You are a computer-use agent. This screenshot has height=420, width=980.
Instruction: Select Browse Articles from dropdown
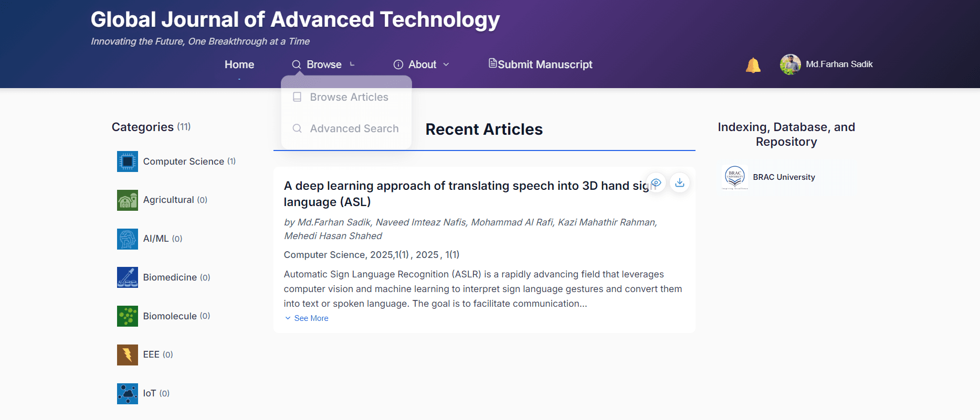tap(349, 97)
